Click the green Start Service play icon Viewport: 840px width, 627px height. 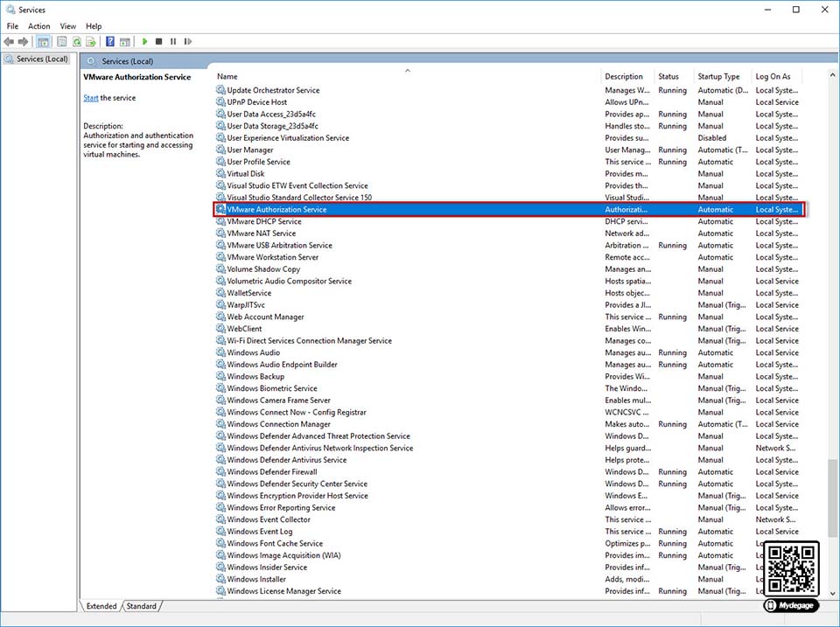pos(144,41)
